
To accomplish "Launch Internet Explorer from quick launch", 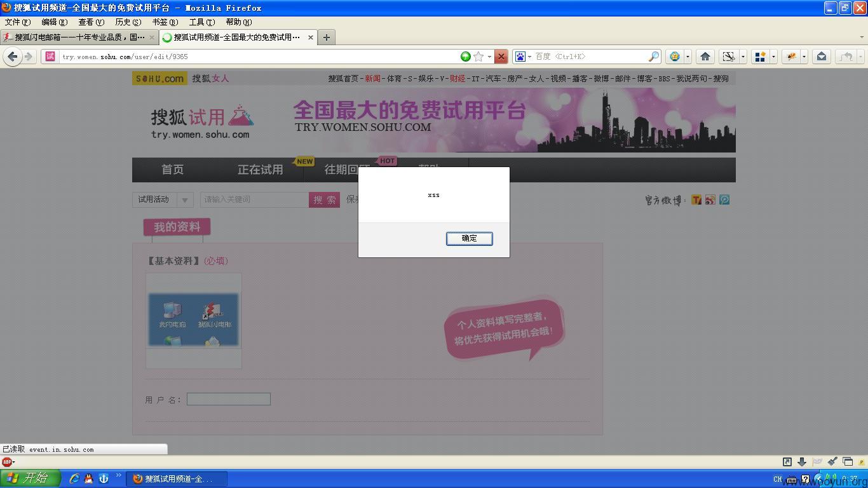I will tap(74, 478).
